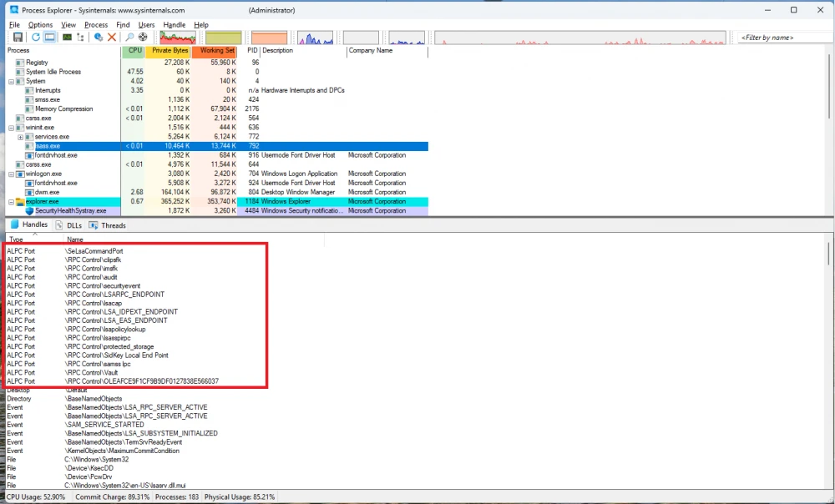
Task: Find a handle or DLL (magnifier icon)
Action: pos(129,37)
